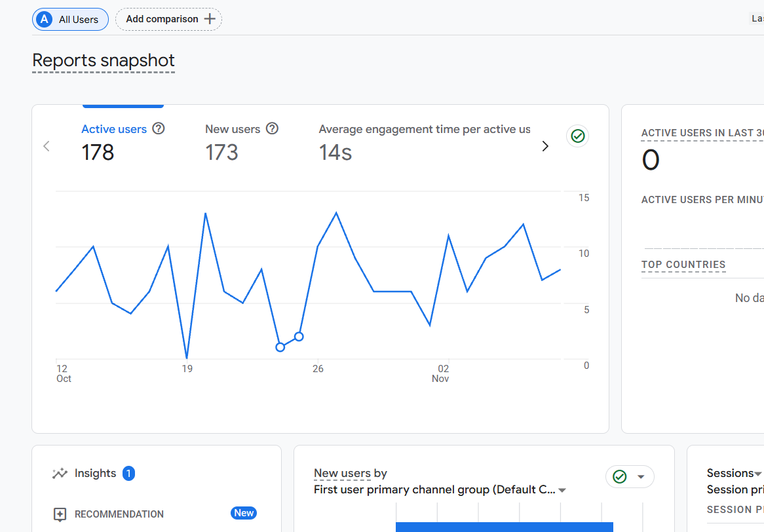This screenshot has width=764, height=532.
Task: Show previous metrics with the left chevron
Action: 47,146
